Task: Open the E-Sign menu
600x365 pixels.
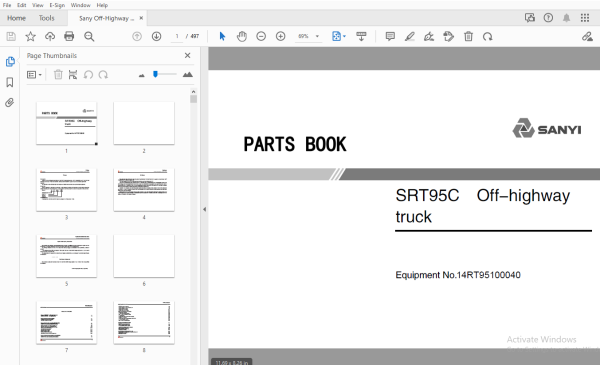Action: pyautogui.click(x=57, y=5)
